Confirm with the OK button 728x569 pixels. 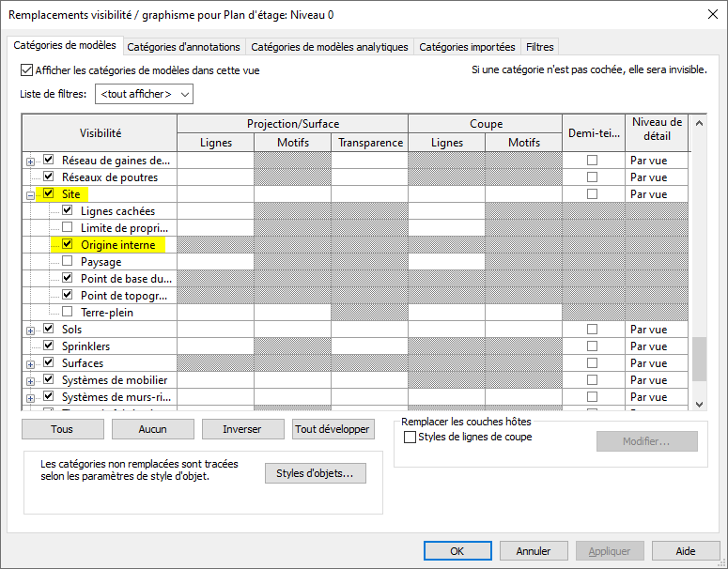tap(457, 551)
